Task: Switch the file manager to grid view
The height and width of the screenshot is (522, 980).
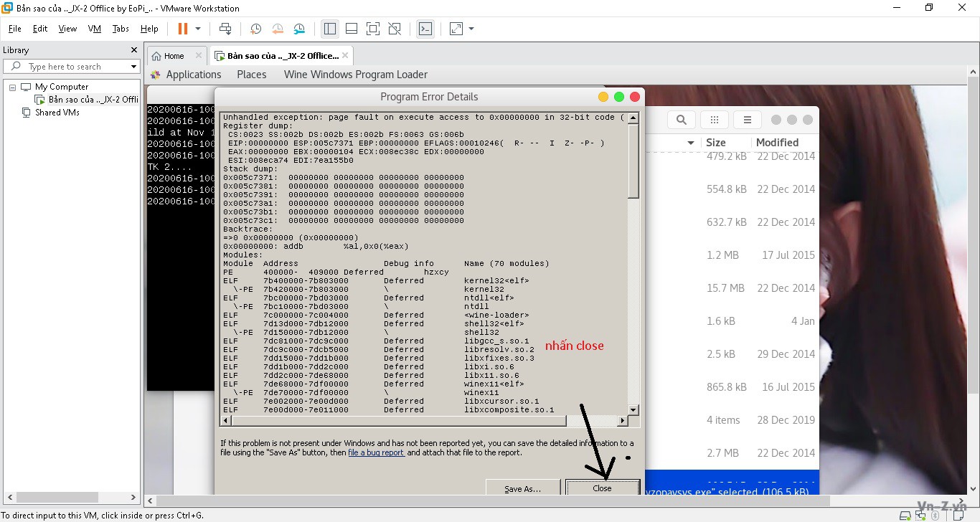Action: tap(715, 120)
